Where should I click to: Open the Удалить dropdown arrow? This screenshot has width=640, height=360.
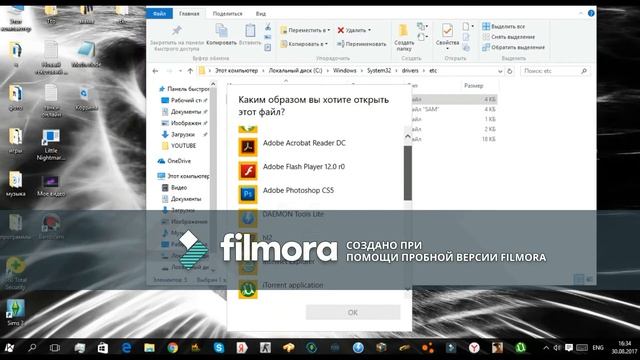tap(369, 30)
